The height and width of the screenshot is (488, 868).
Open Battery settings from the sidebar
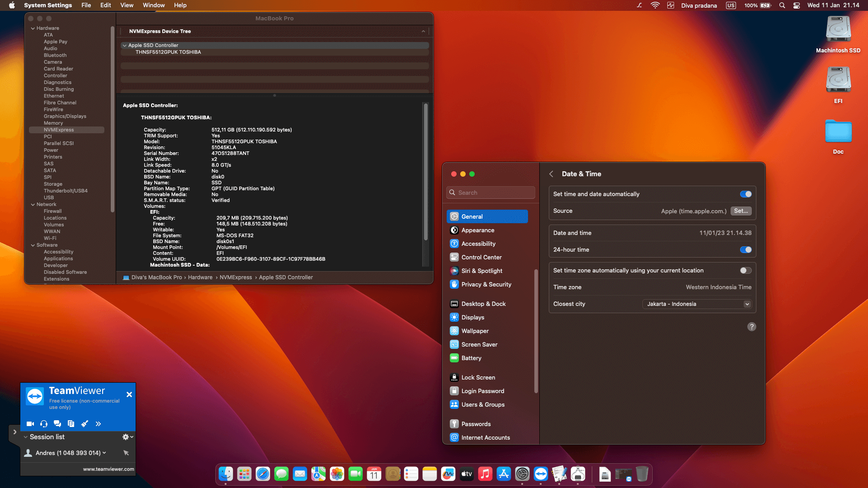pos(471,358)
